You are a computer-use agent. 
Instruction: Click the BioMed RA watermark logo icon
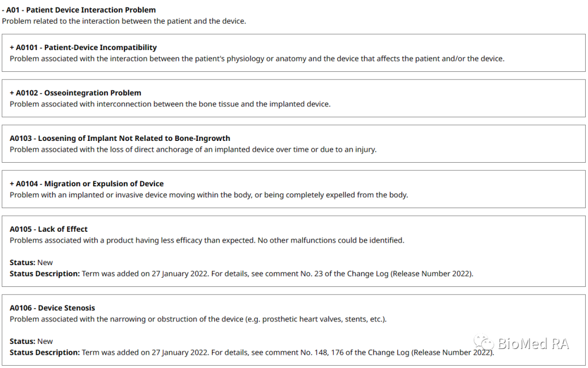click(x=483, y=344)
